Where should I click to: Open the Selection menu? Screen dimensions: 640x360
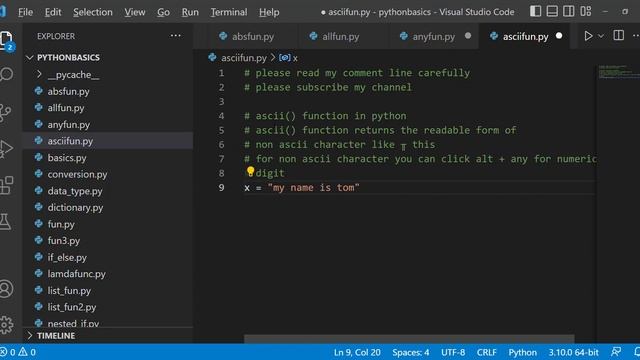coord(93,12)
